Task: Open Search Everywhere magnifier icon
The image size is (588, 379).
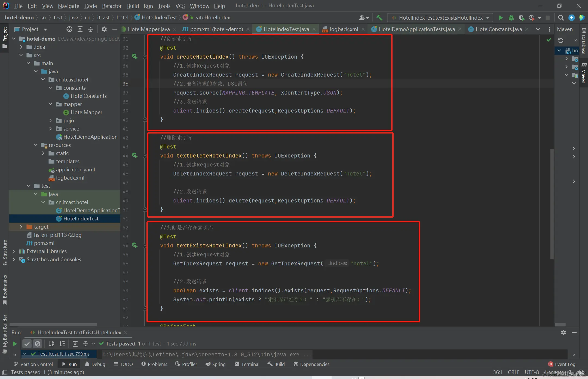Action: (561, 18)
